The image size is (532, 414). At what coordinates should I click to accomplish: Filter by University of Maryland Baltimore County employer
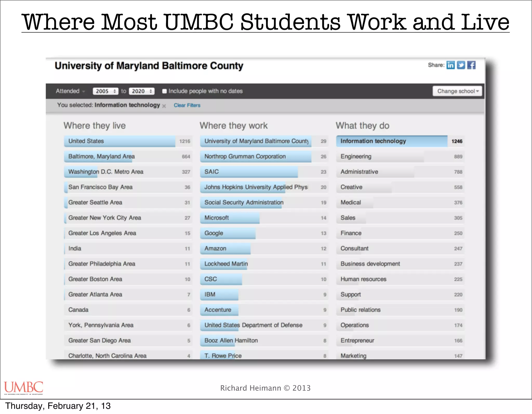(x=264, y=141)
